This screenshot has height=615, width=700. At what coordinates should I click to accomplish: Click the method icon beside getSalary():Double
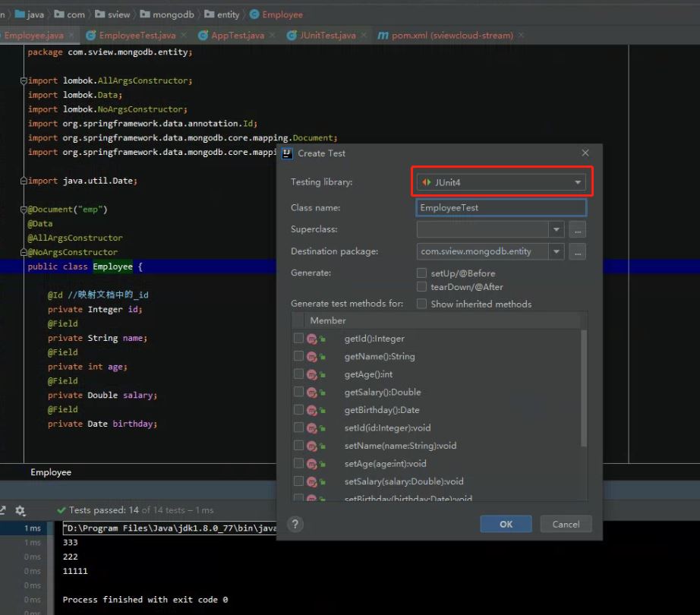[312, 393]
